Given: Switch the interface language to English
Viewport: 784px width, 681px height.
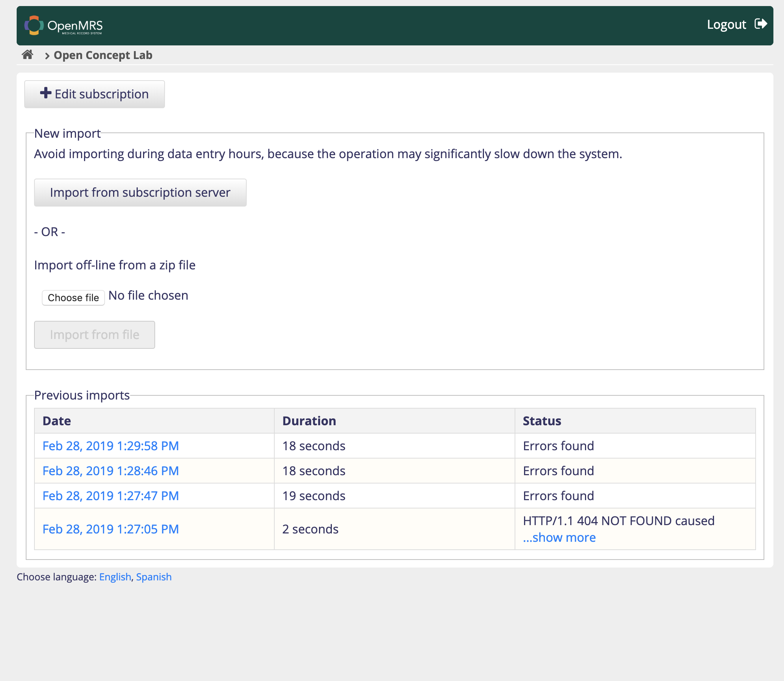Looking at the screenshot, I should coord(115,577).
